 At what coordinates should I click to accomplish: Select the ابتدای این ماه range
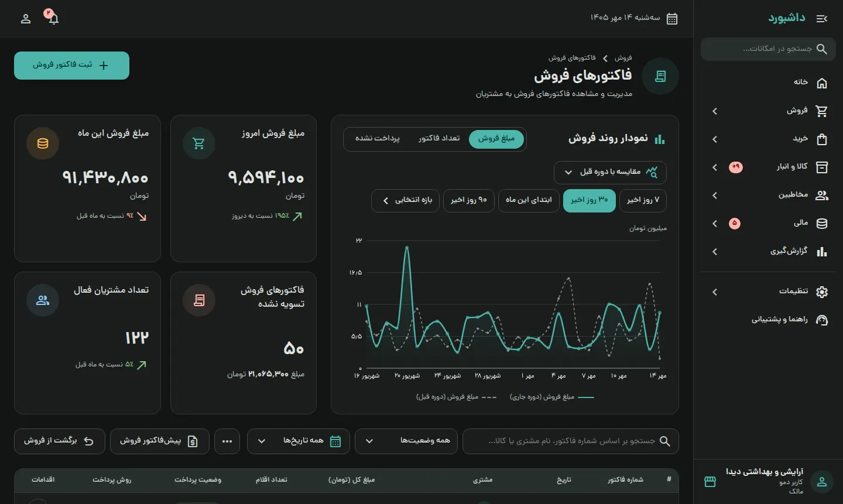(x=529, y=200)
